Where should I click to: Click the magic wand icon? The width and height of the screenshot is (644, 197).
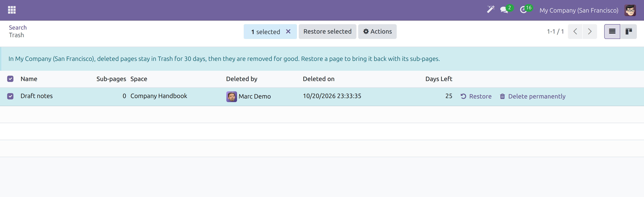tap(491, 10)
